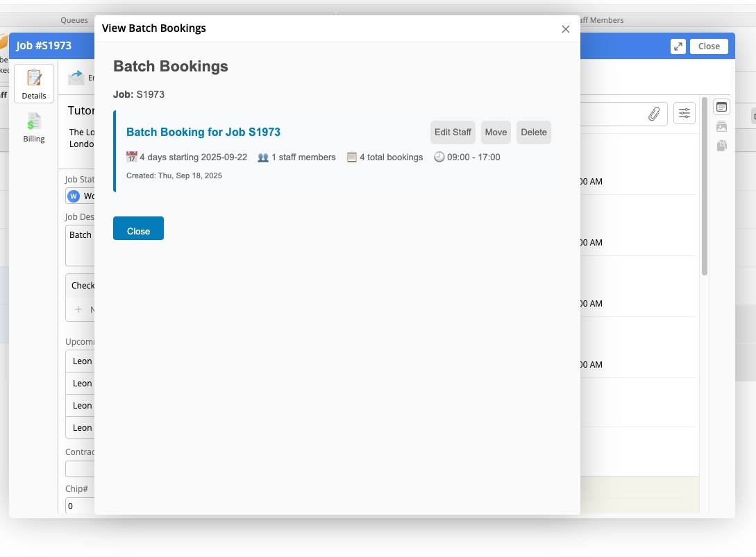The width and height of the screenshot is (756, 557).
Task: Click the Job Description text box
Action: pos(80,246)
